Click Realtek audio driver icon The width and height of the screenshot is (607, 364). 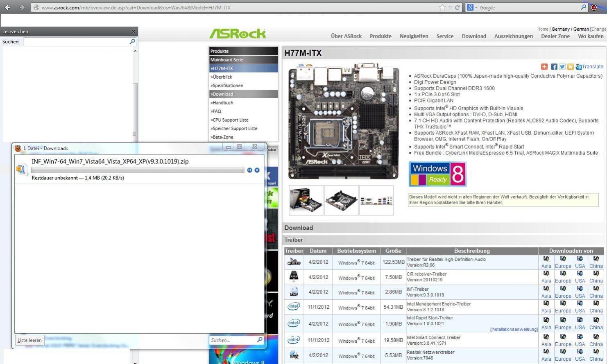[x=294, y=262]
